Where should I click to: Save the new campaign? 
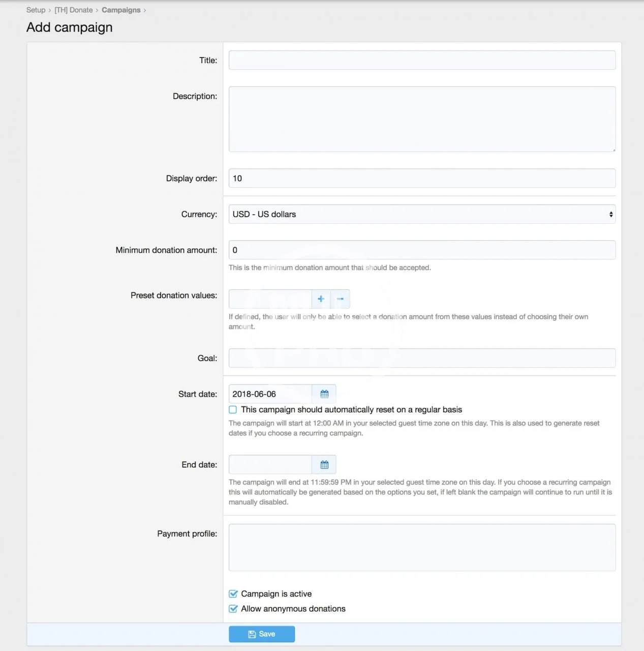point(262,634)
